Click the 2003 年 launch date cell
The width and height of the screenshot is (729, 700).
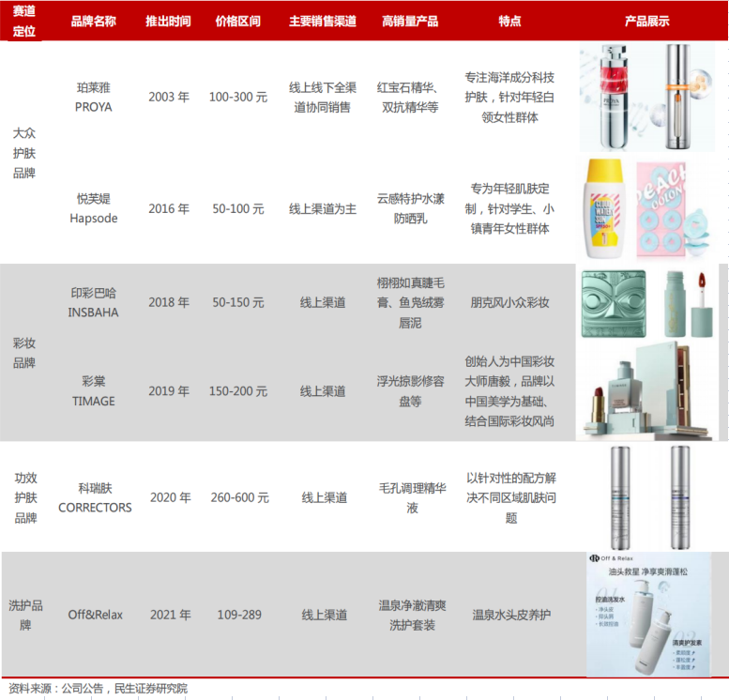(169, 97)
